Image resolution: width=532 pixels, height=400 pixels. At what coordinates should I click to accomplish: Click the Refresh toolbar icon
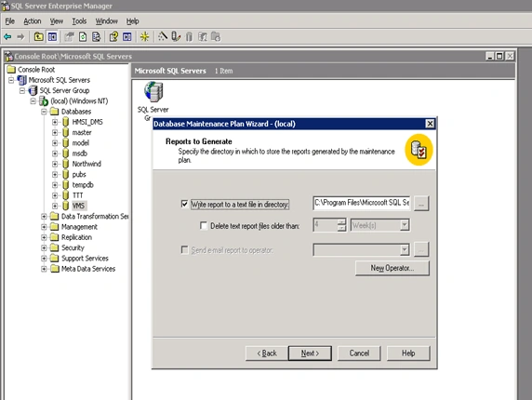click(x=83, y=36)
